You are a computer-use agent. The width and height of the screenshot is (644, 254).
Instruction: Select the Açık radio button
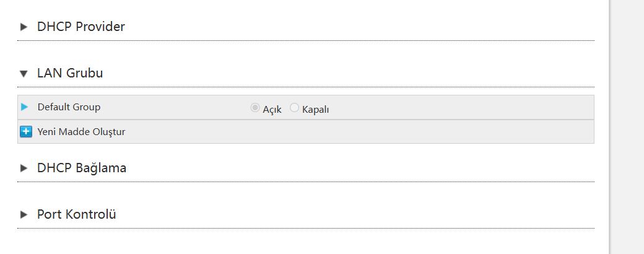[255, 108]
